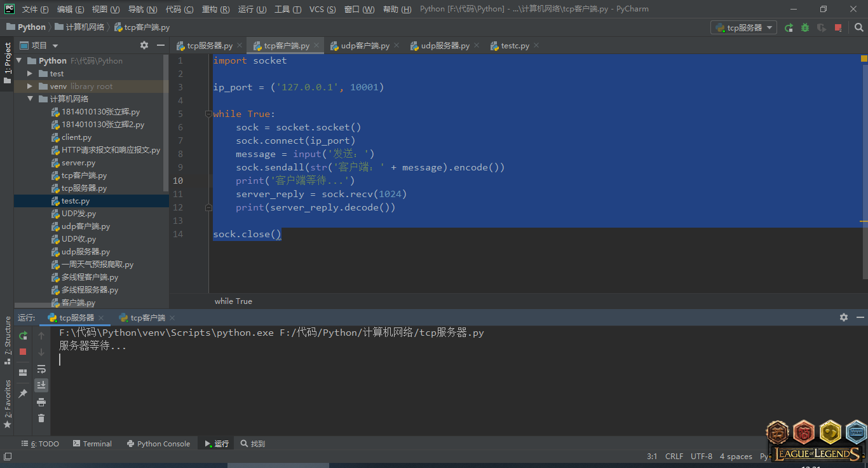Open the Python Console tool window
This screenshot has width=868, height=468.
158,444
